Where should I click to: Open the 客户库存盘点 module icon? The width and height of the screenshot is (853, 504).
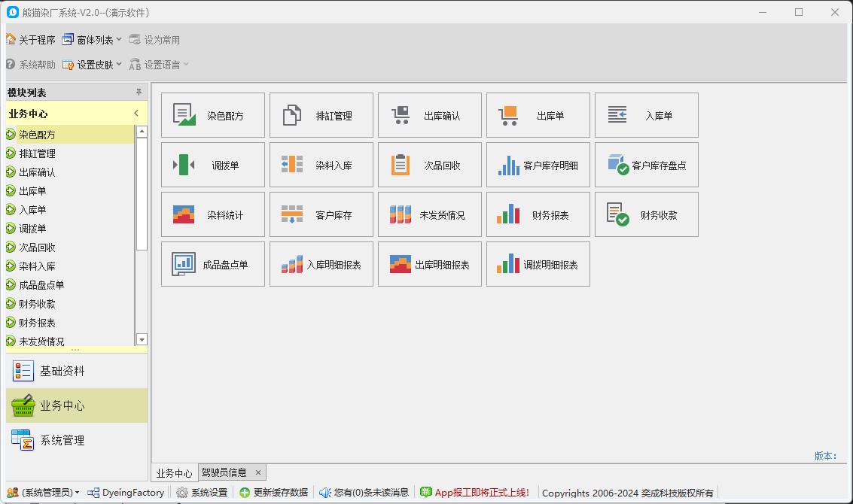click(646, 164)
